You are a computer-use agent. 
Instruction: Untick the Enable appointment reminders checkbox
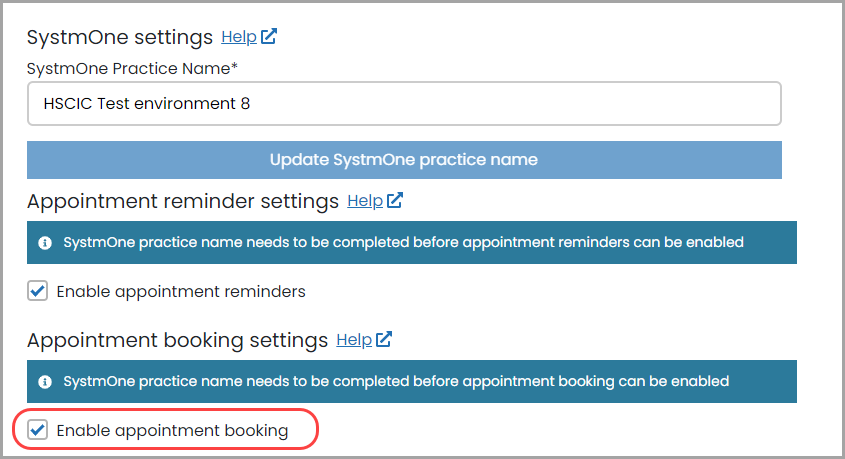pos(38,291)
